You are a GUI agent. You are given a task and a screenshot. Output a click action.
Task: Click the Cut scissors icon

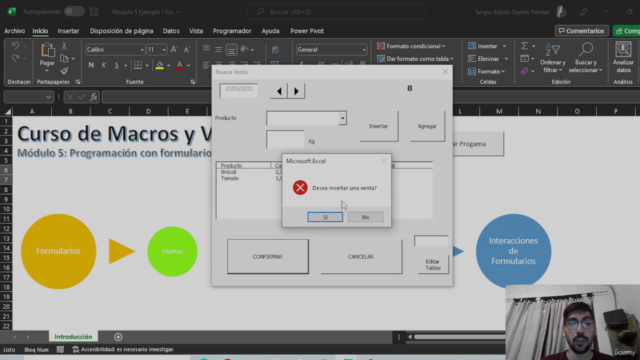tap(64, 47)
